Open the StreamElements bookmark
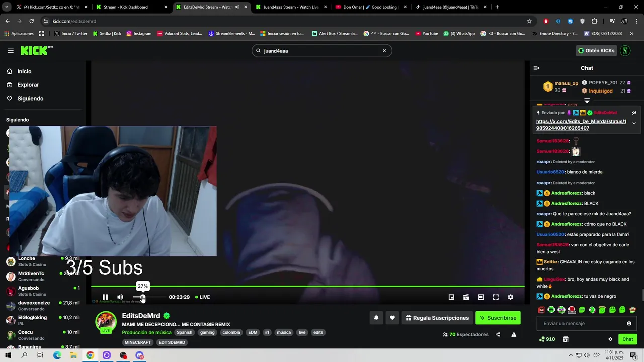644x362 pixels. [231, 34]
